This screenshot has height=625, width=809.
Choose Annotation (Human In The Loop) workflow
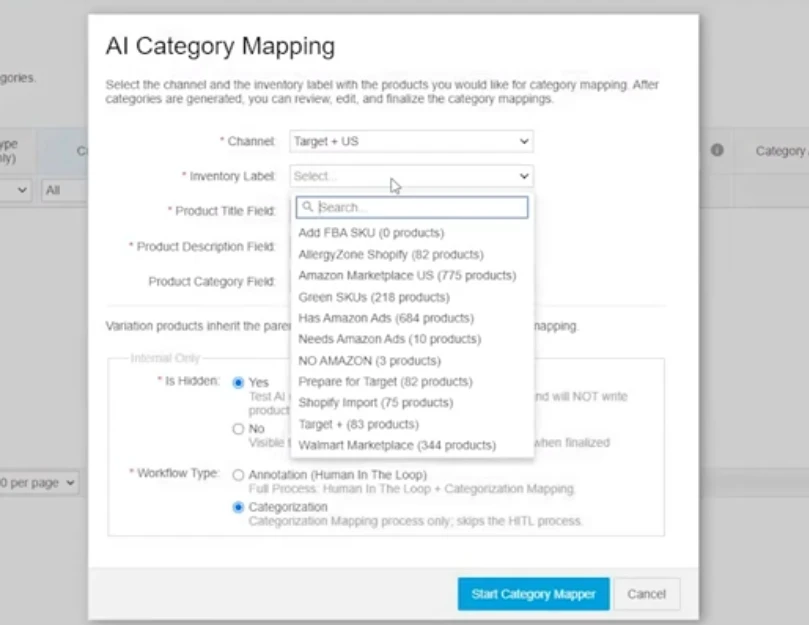[x=238, y=475]
